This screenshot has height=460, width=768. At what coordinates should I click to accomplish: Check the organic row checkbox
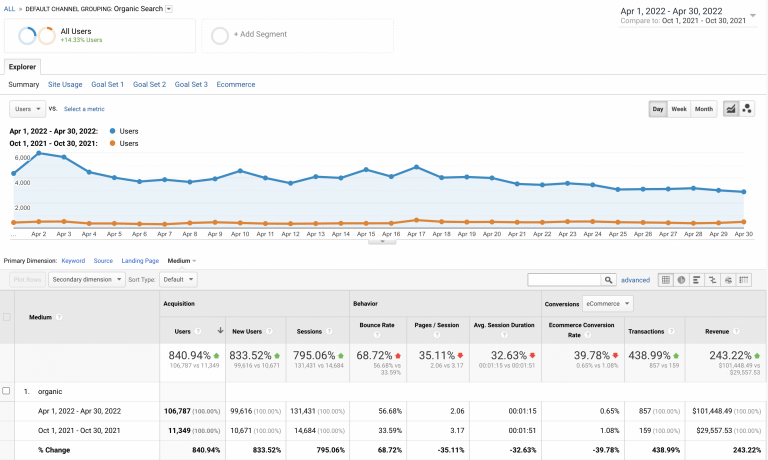click(8, 391)
